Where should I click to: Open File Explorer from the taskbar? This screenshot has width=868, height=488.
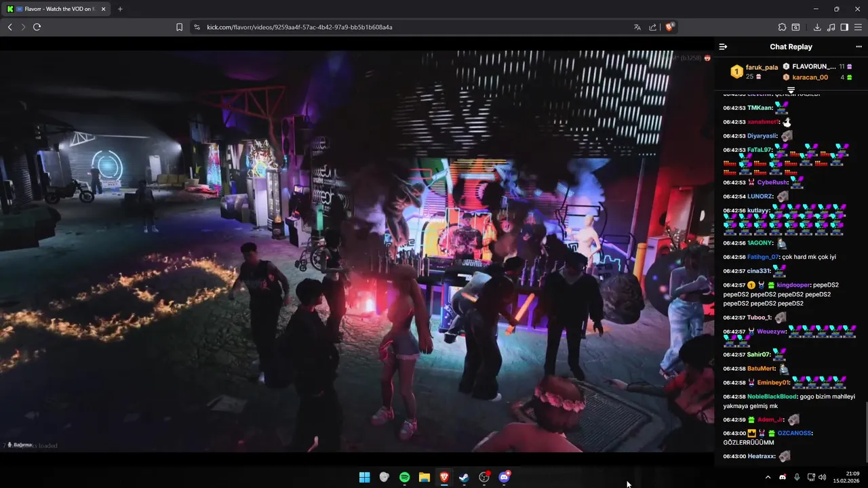tap(424, 477)
